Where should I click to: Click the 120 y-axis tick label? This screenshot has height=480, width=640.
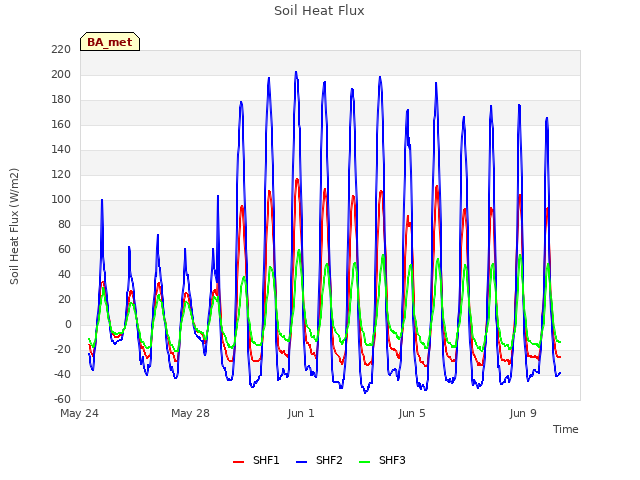tap(61, 175)
